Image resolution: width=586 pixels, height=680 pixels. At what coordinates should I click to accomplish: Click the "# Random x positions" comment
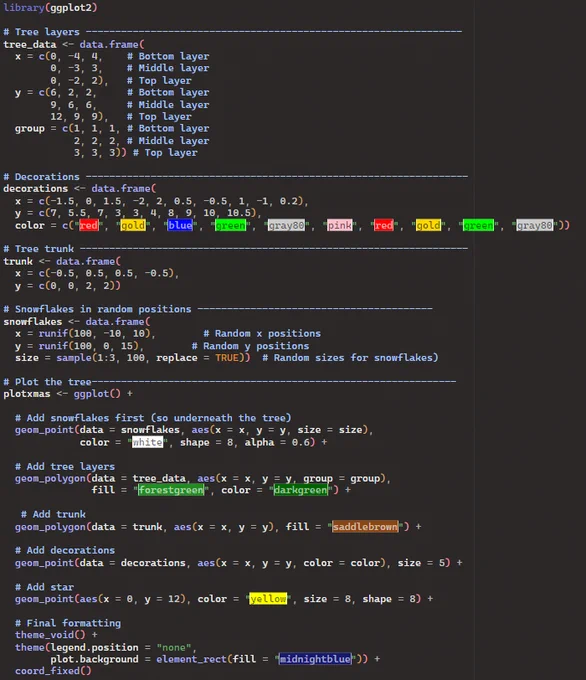pos(262,333)
